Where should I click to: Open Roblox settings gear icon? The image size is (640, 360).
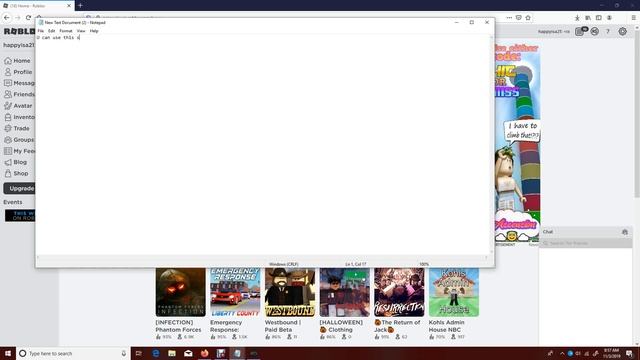pyautogui.click(x=622, y=31)
